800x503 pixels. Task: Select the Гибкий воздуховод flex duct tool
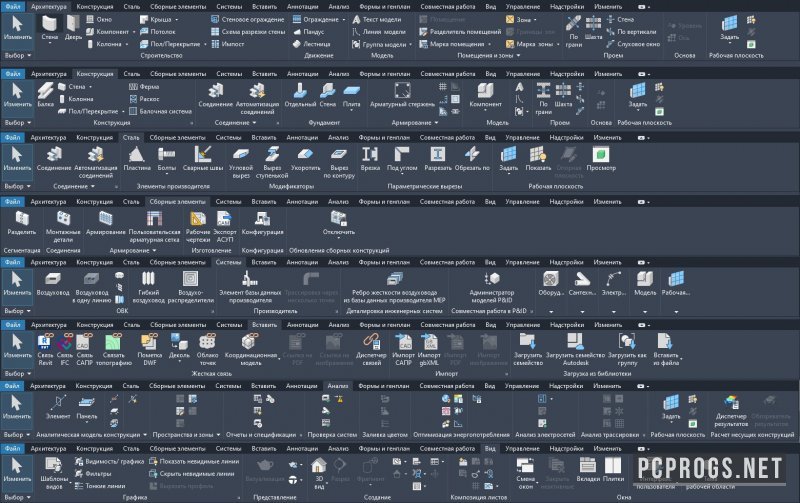[x=148, y=287]
